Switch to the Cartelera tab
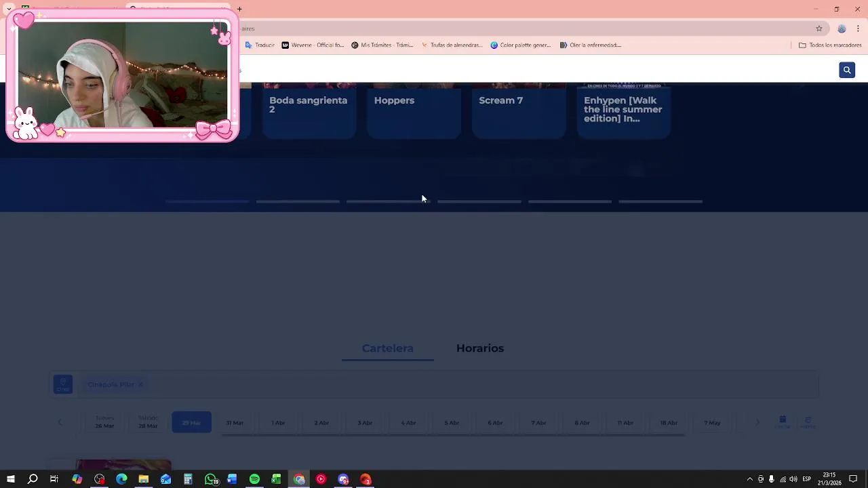Screen dimensions: 868x488 tap(387, 348)
